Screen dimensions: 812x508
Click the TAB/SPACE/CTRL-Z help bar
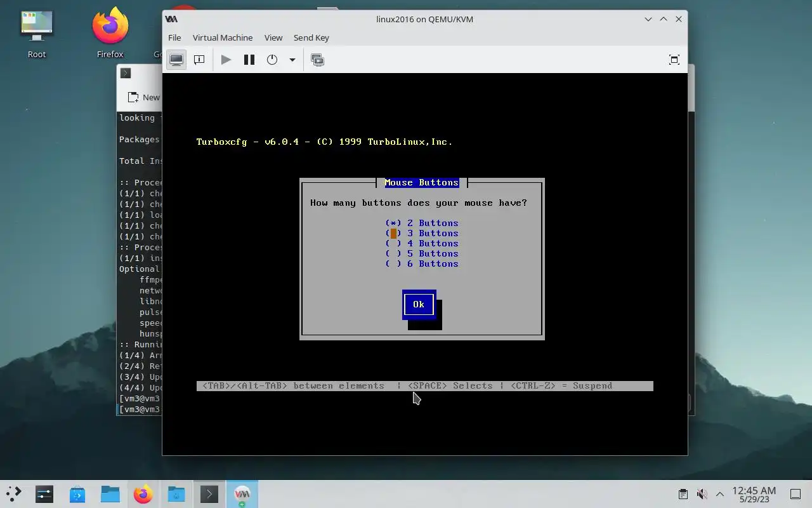pyautogui.click(x=424, y=385)
